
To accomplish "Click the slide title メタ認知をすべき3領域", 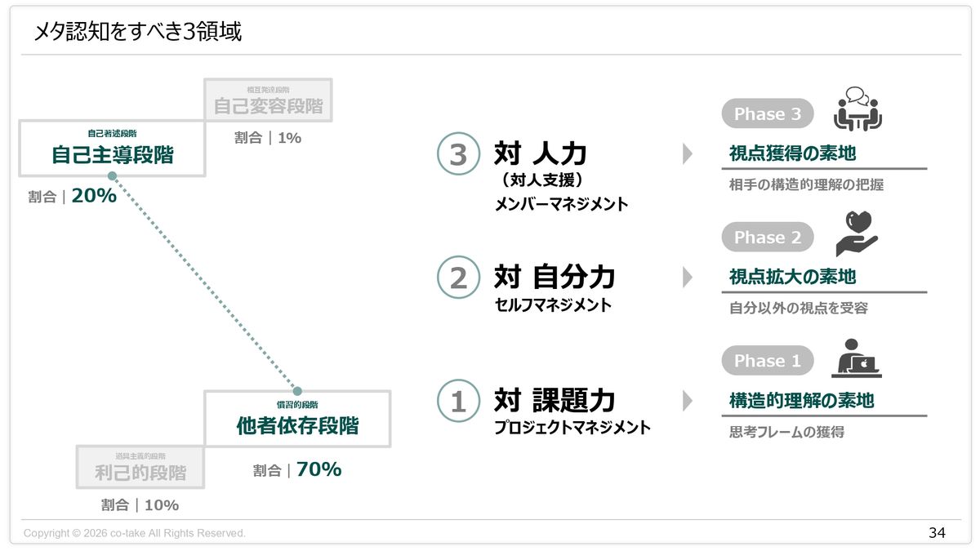I will click(x=137, y=33).
